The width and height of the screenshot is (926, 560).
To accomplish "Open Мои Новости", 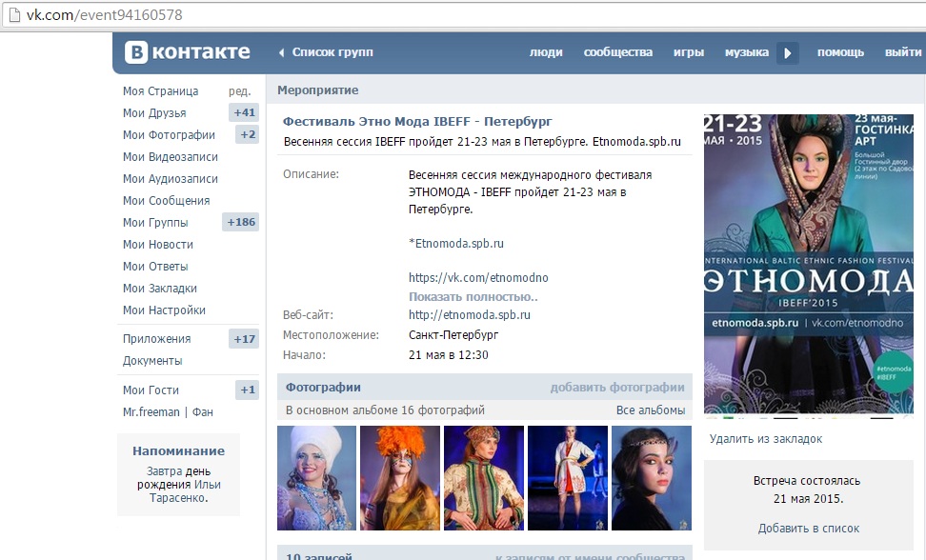I will click(x=158, y=244).
